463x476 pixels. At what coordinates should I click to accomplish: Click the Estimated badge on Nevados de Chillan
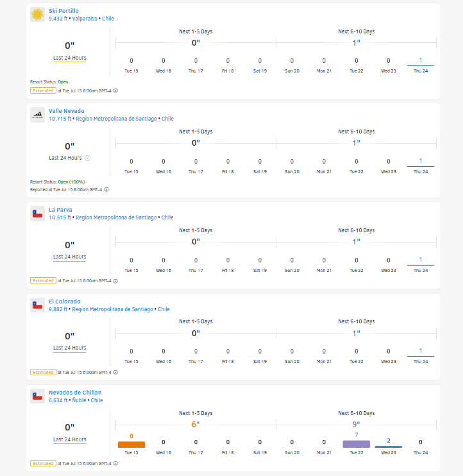[43, 463]
